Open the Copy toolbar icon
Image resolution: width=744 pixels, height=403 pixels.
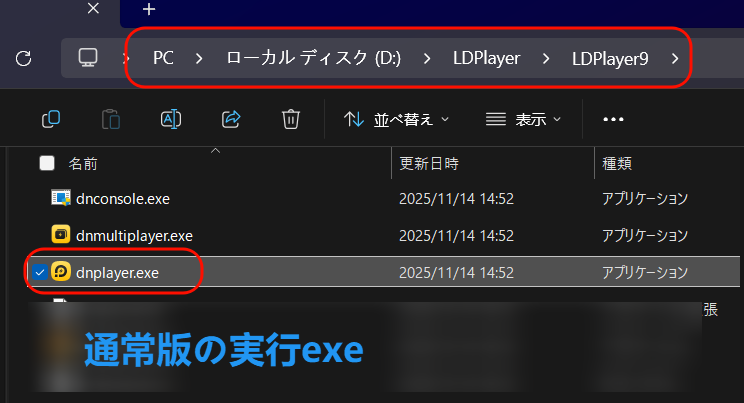[51, 119]
